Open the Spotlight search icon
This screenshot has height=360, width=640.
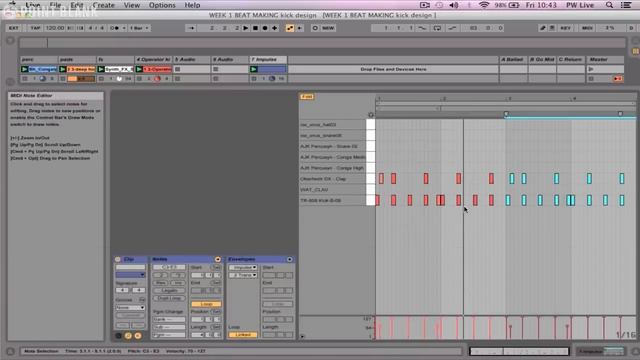(609, 5)
